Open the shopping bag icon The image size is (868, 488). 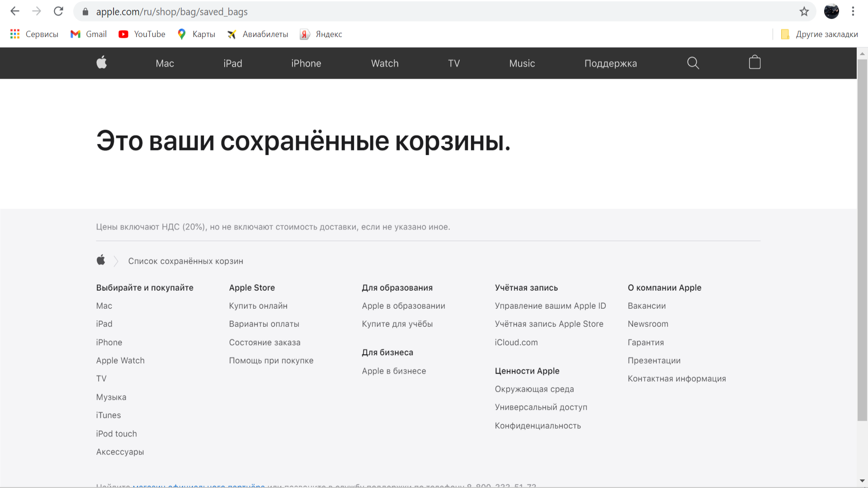[x=755, y=62]
